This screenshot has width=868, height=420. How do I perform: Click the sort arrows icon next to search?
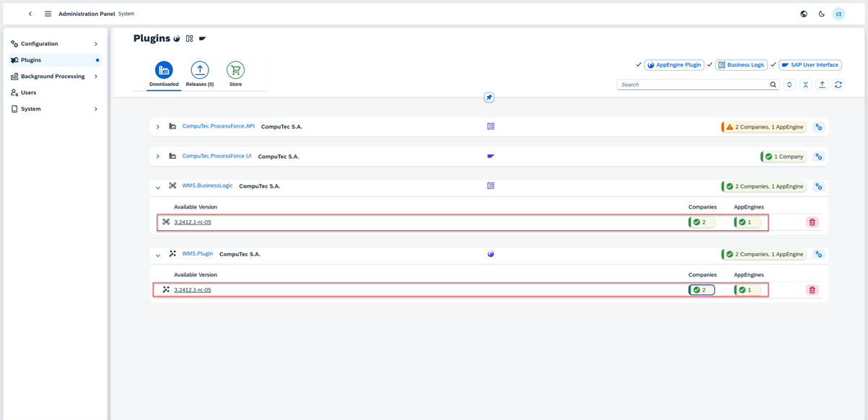click(789, 84)
